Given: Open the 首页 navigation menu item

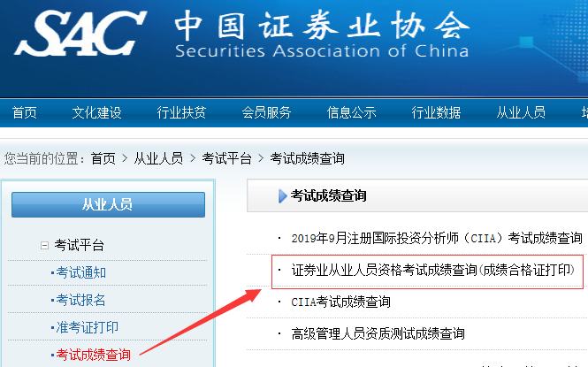Looking at the screenshot, I should coord(25,112).
